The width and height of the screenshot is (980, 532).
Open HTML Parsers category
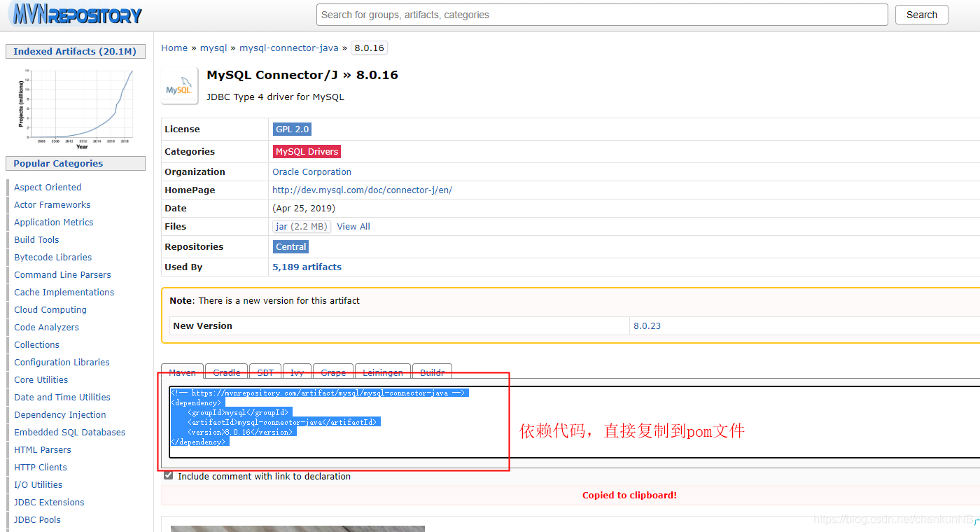[43, 449]
